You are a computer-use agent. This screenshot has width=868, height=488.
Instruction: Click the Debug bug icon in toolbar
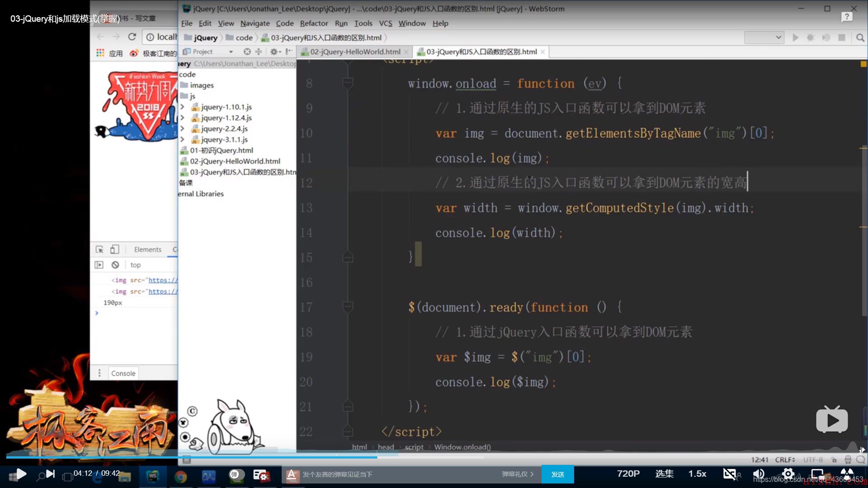pos(811,38)
